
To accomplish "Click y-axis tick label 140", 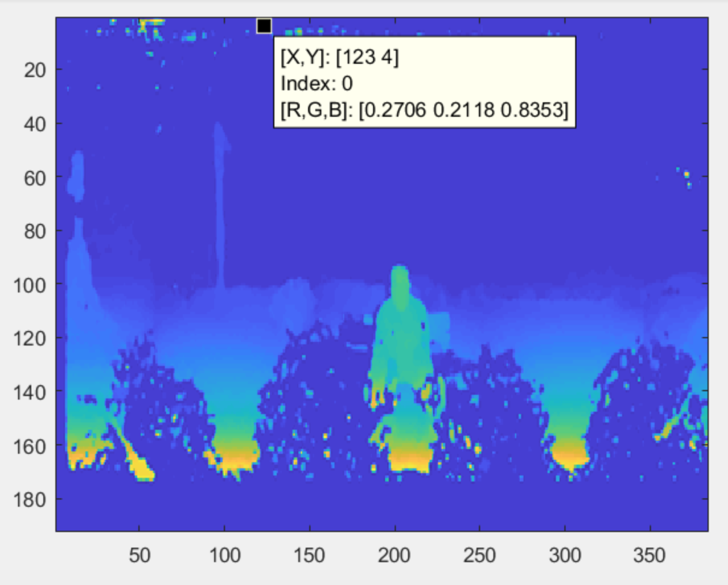I will pos(31,391).
